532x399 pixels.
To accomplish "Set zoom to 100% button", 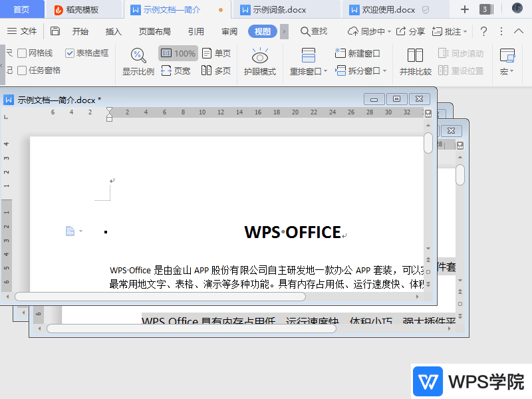I will [x=178, y=53].
